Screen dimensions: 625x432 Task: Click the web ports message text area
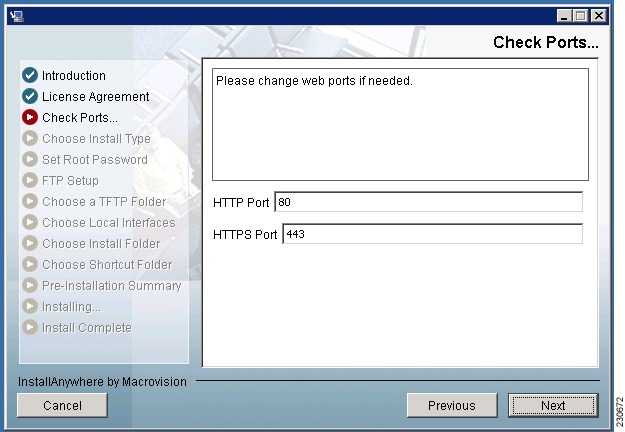click(400, 124)
